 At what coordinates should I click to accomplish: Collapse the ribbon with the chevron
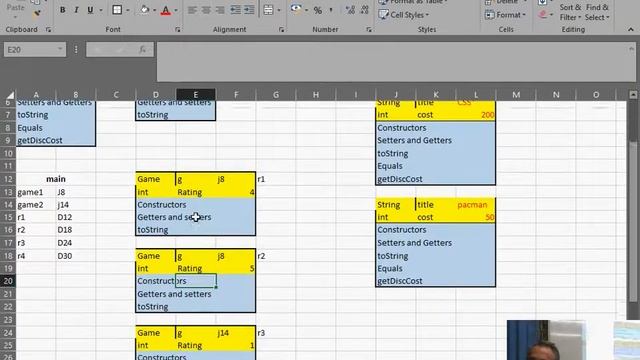pos(631,30)
